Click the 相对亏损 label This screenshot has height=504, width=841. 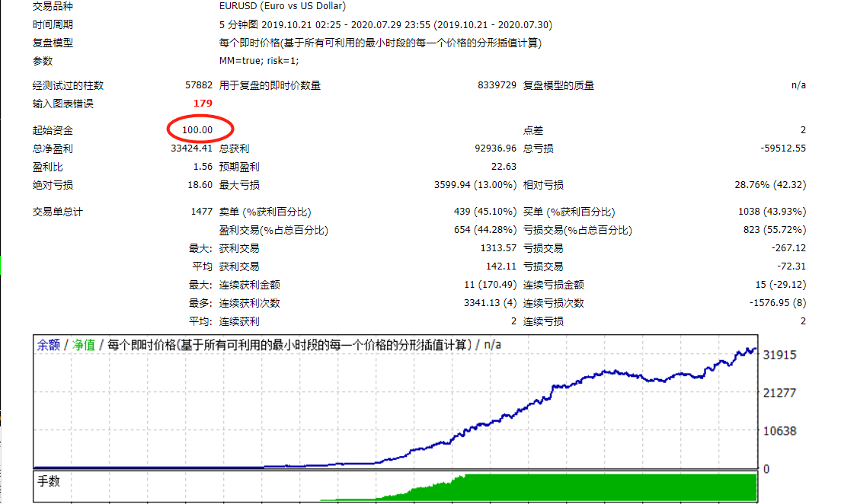(x=543, y=185)
